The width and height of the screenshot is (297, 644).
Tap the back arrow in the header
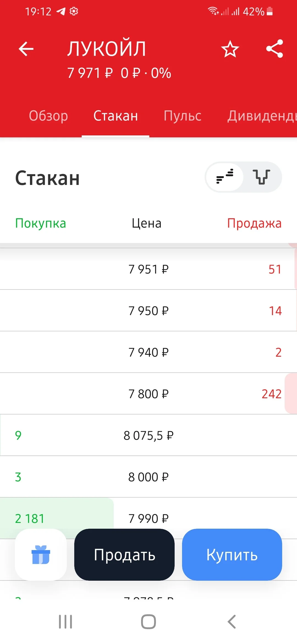pos(26,49)
